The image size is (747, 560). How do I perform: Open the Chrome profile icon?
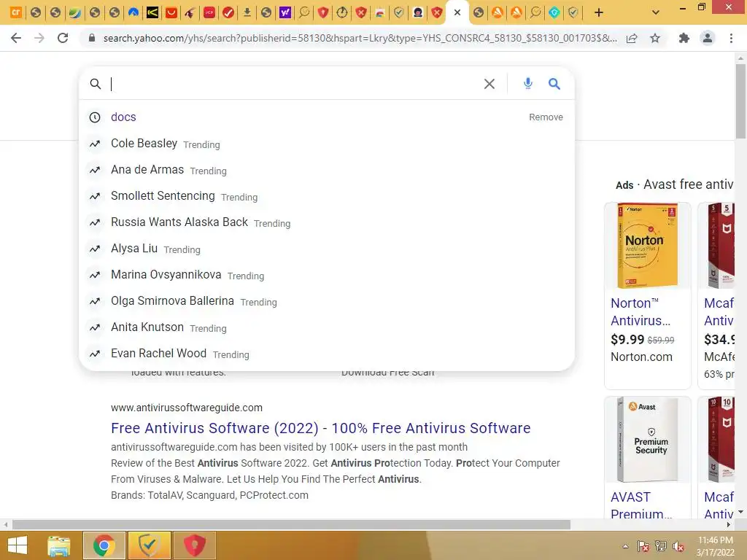tap(708, 38)
